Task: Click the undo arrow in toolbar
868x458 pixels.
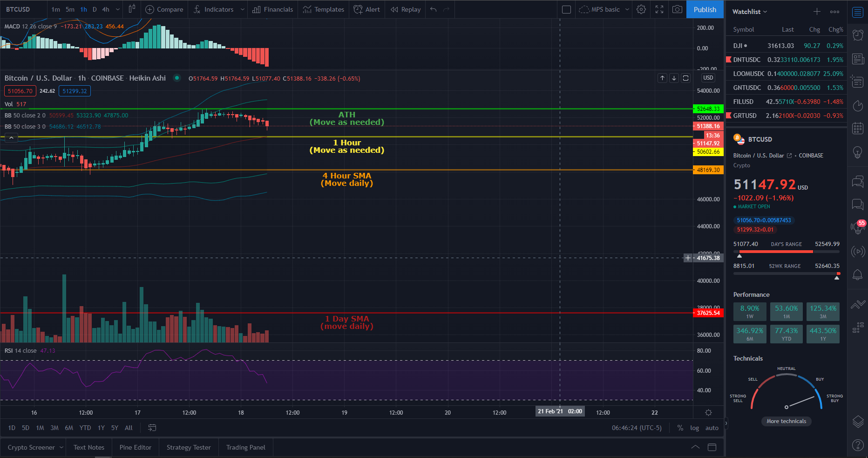Action: coord(434,9)
